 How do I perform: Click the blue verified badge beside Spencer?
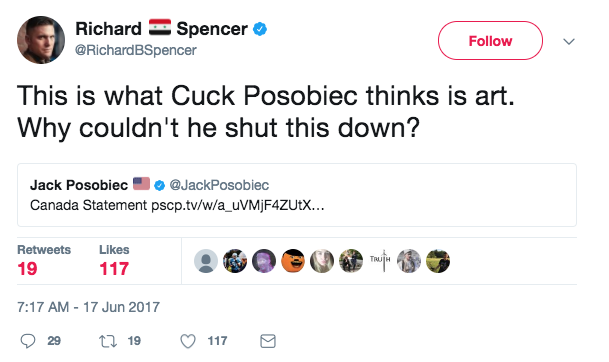(260, 29)
